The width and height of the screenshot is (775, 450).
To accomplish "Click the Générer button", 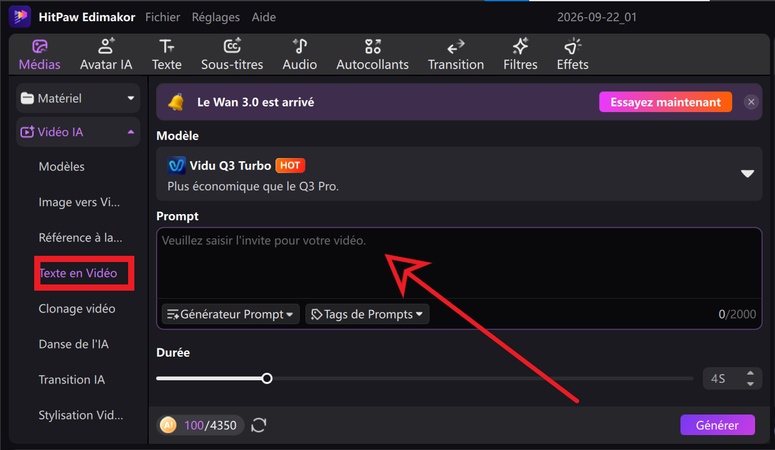I will click(x=717, y=425).
